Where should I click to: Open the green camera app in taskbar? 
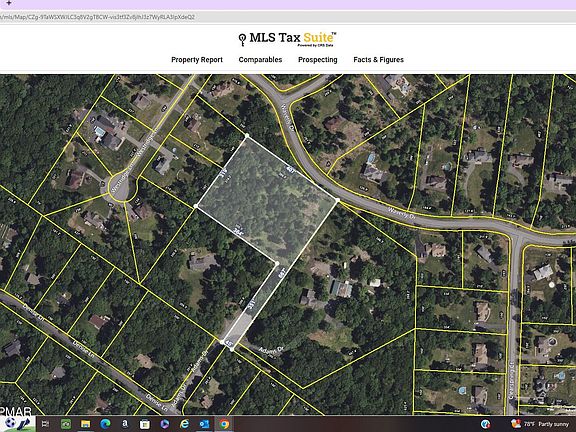pos(65,424)
